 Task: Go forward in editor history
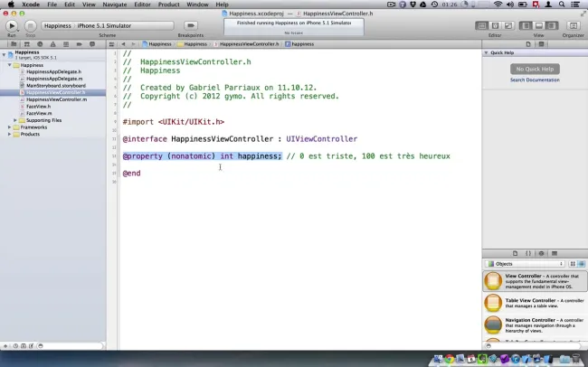pos(133,44)
